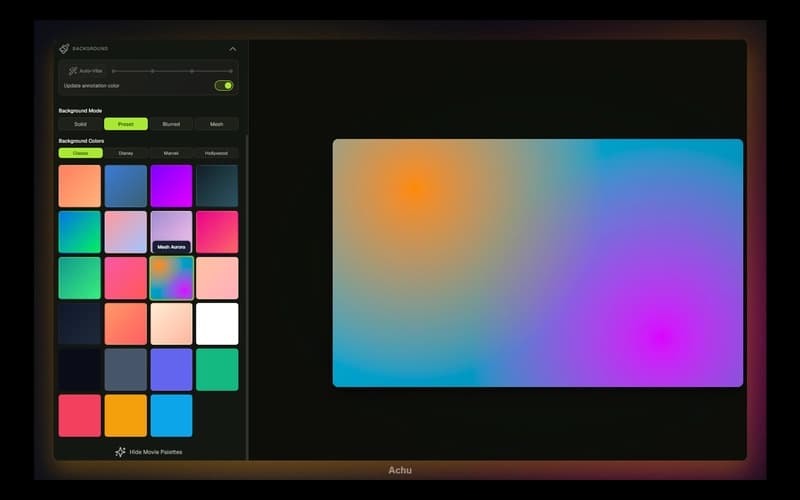Pick the orange-to-coral swatch in fourth row

coord(126,324)
